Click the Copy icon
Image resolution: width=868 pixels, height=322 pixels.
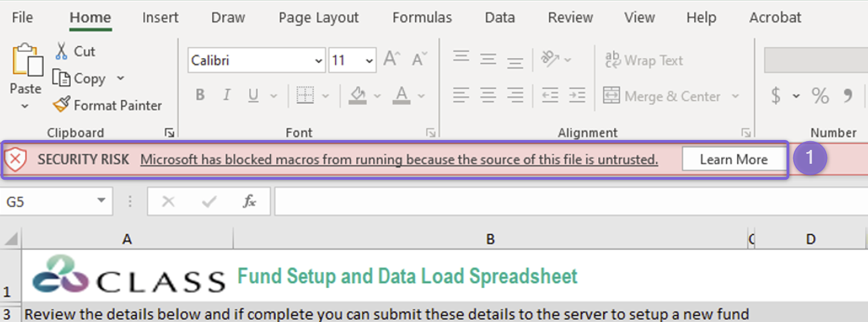click(x=61, y=78)
